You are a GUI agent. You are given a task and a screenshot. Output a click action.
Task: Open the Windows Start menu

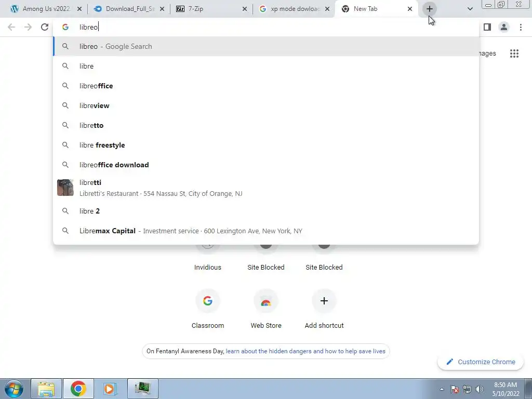pos(14,389)
